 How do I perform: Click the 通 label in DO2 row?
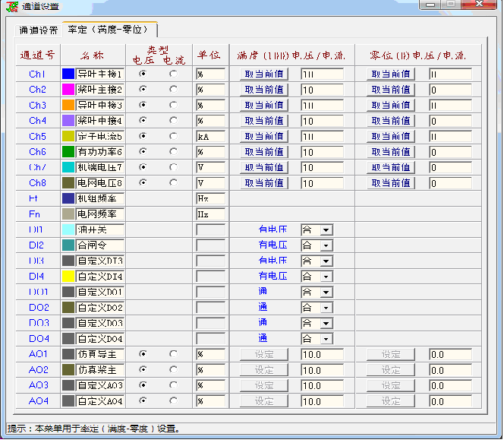[263, 307]
